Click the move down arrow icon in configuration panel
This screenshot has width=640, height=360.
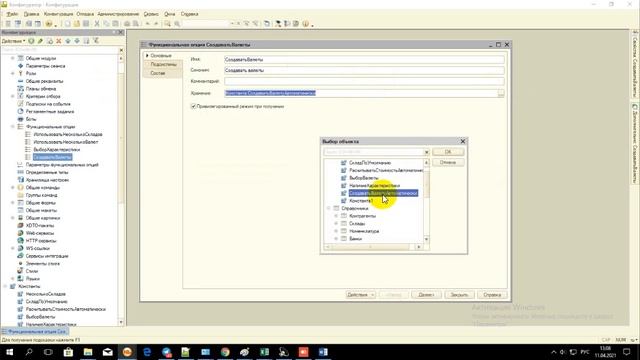coord(77,41)
